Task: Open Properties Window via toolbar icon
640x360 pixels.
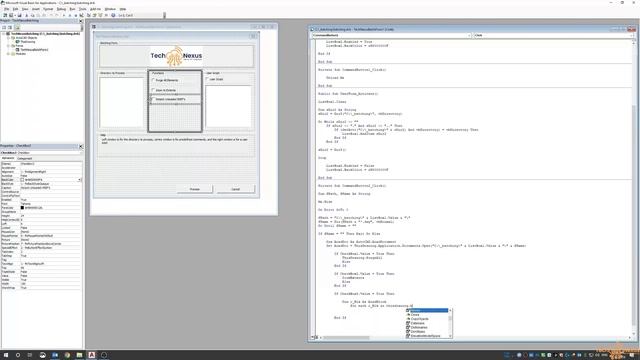Action: 94,15
